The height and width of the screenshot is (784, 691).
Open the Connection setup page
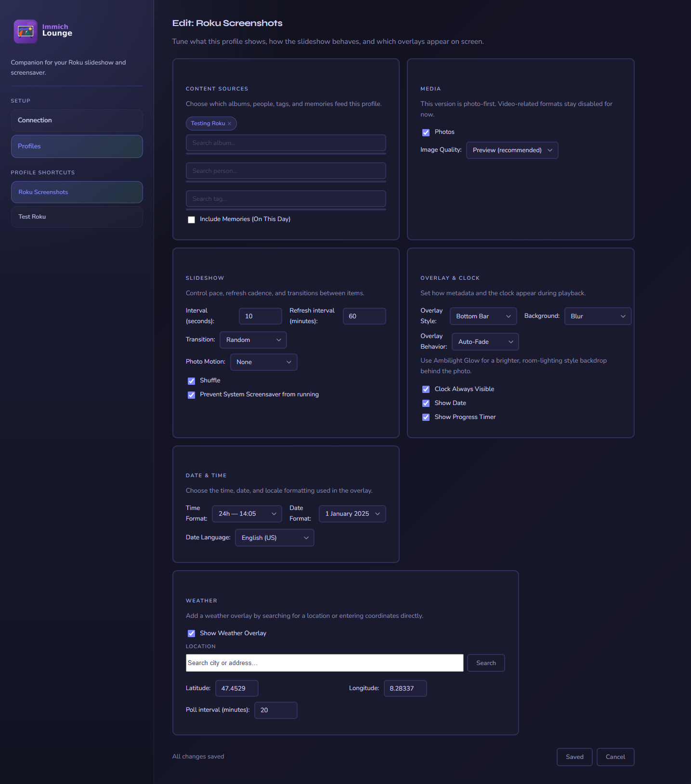[x=77, y=120]
